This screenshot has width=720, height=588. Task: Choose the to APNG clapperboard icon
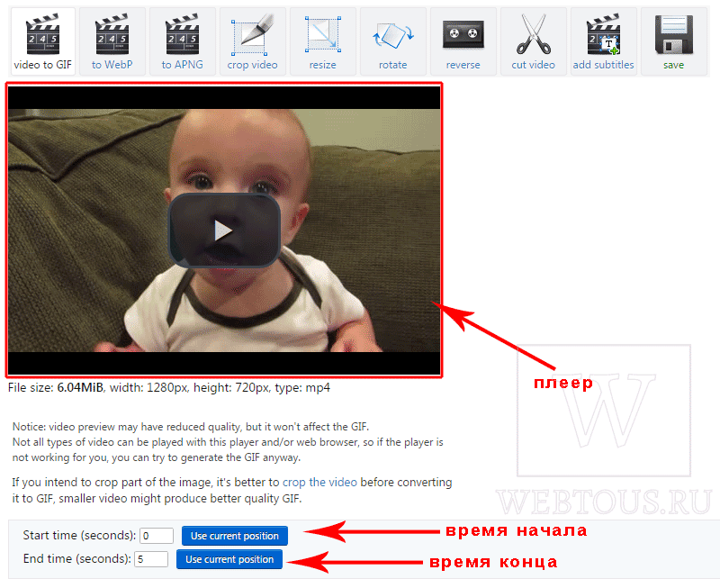pyautogui.click(x=183, y=34)
